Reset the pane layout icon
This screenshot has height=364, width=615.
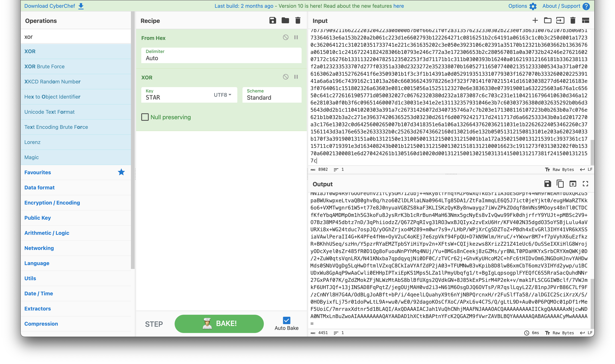point(585,20)
